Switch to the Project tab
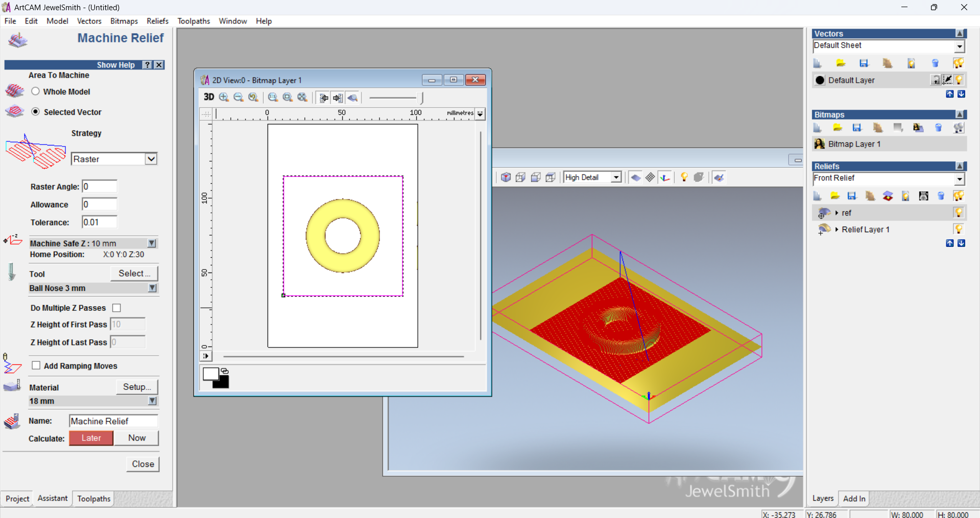 pos(17,499)
